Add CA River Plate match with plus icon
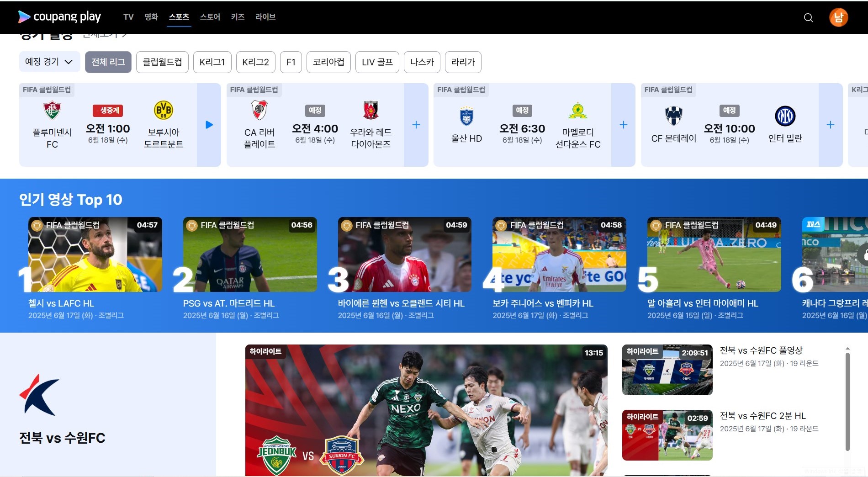Image resolution: width=868 pixels, height=477 pixels. [x=416, y=125]
